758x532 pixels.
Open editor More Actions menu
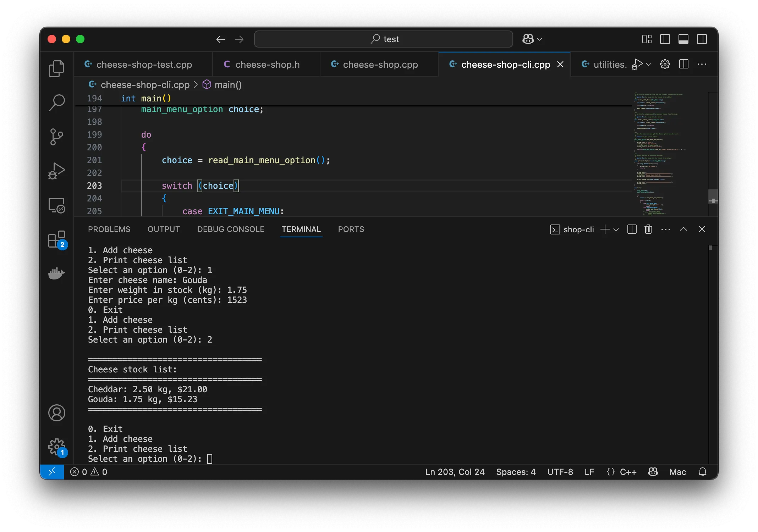pos(702,64)
